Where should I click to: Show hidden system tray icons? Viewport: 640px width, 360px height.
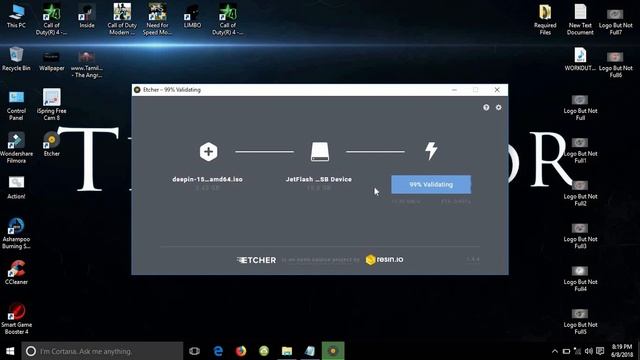click(554, 351)
